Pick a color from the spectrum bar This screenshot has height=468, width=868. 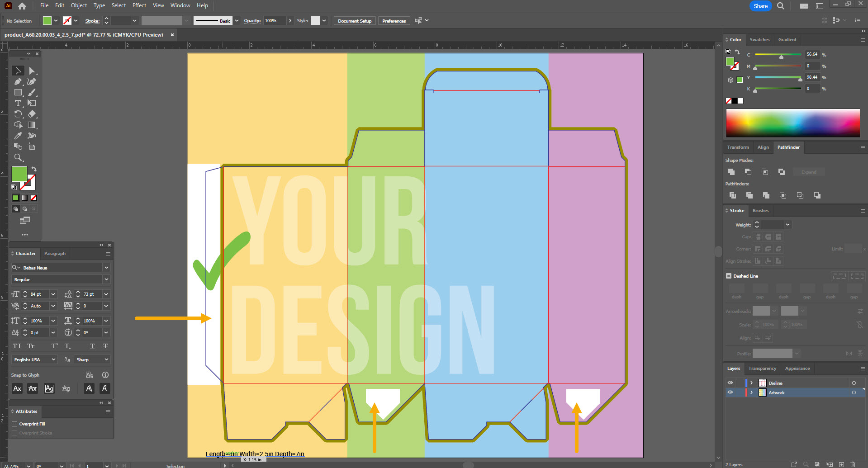793,123
